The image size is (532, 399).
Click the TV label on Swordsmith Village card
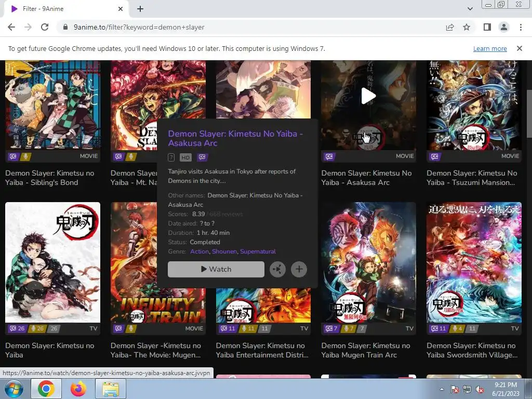[515, 328]
